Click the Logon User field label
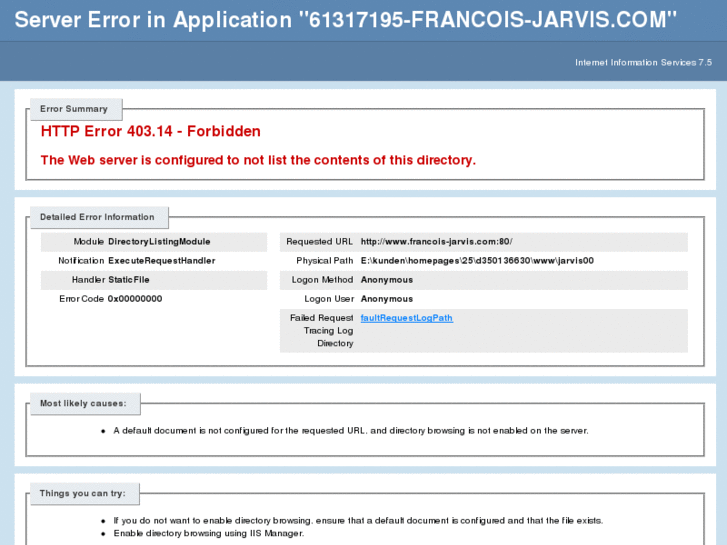Image resolution: width=727 pixels, height=545 pixels. 329,299
